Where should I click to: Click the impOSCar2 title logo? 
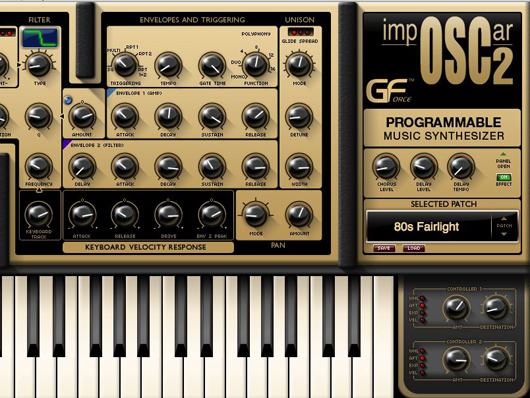pos(448,50)
